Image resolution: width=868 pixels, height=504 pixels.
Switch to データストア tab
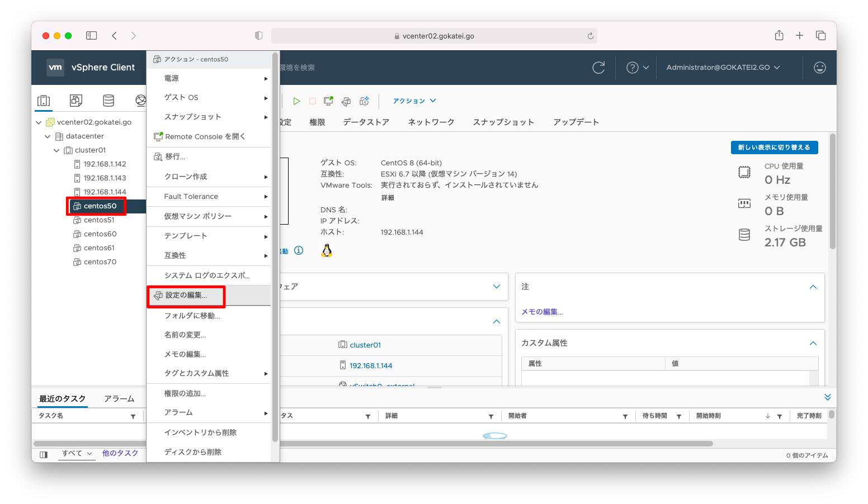366,122
